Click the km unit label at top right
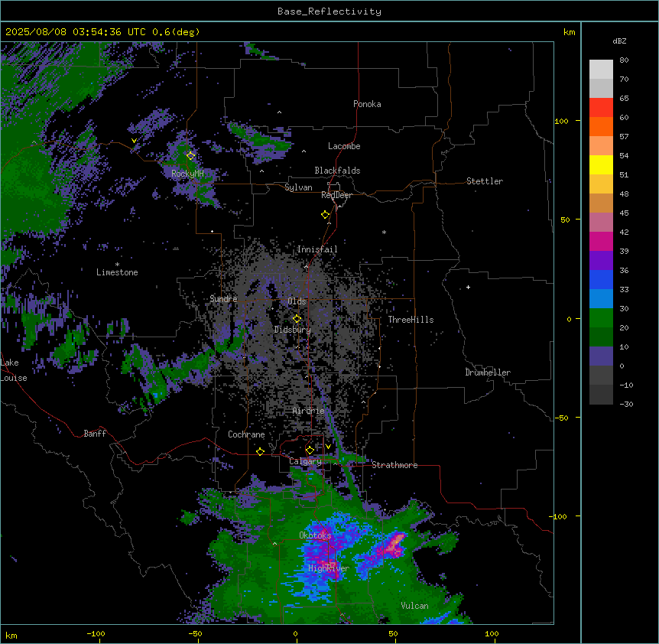 pyautogui.click(x=569, y=32)
